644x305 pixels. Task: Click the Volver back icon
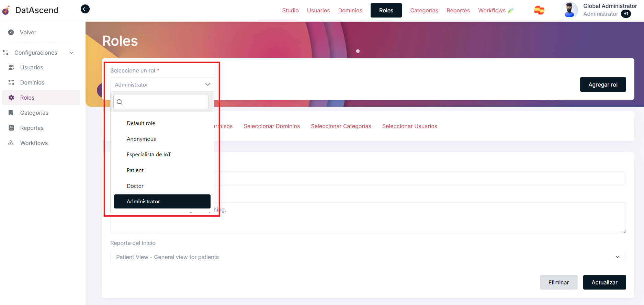point(11,32)
